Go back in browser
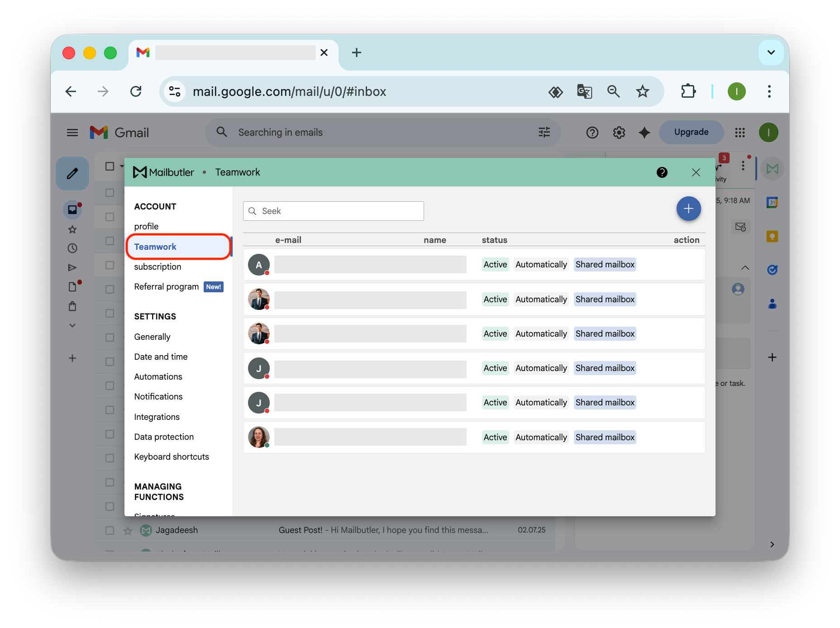Viewport: 840px width, 628px height. click(x=71, y=91)
